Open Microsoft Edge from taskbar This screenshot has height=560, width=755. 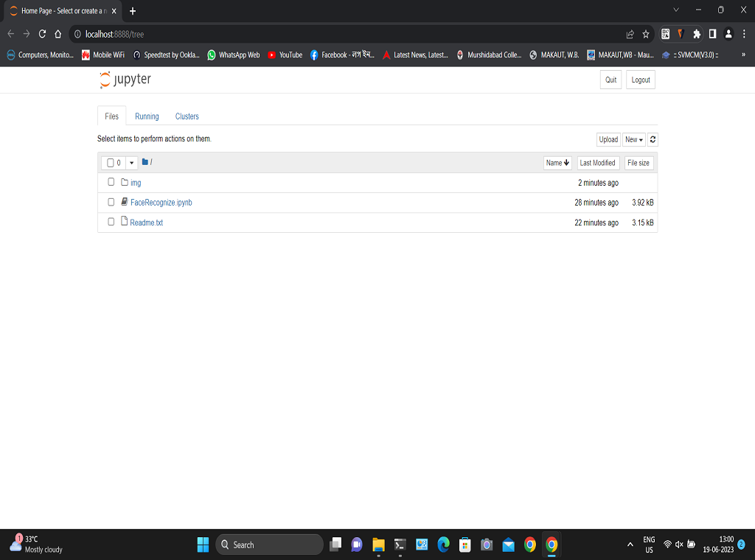tap(443, 545)
